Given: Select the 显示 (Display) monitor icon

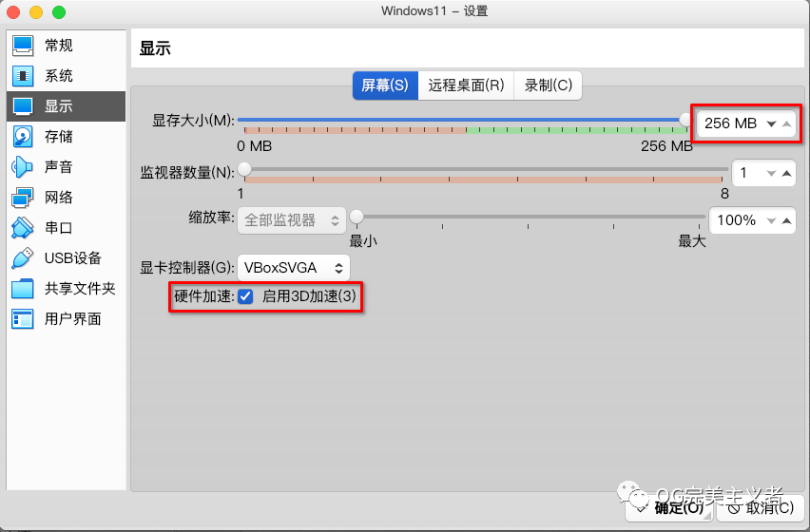Looking at the screenshot, I should pos(23,106).
